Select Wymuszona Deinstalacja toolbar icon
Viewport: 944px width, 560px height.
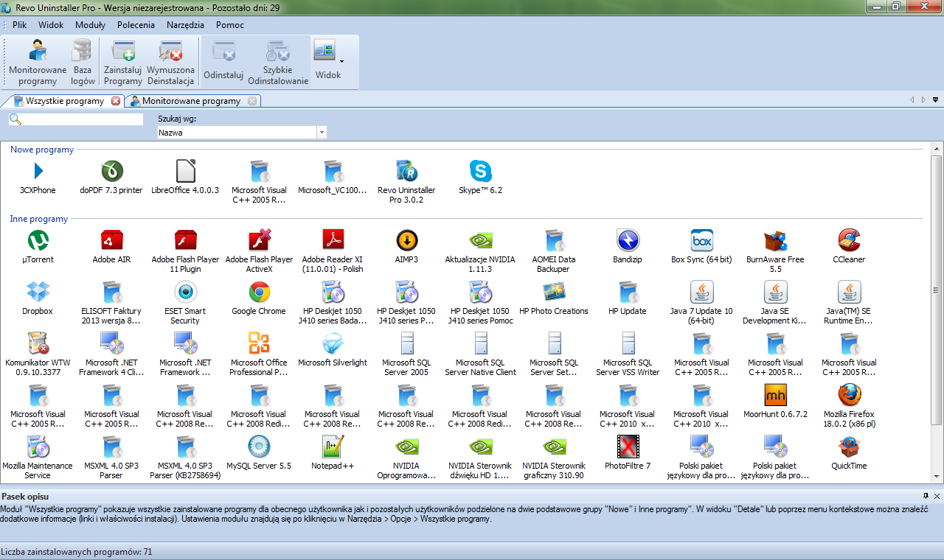click(170, 62)
